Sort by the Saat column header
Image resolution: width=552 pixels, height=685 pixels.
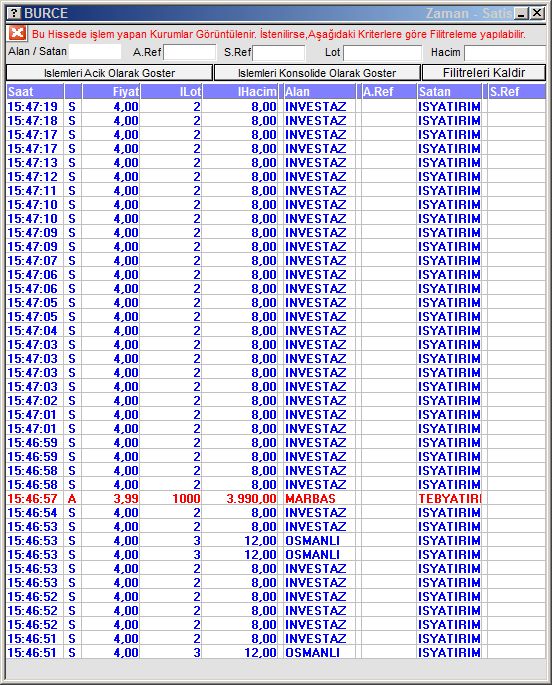coord(35,92)
